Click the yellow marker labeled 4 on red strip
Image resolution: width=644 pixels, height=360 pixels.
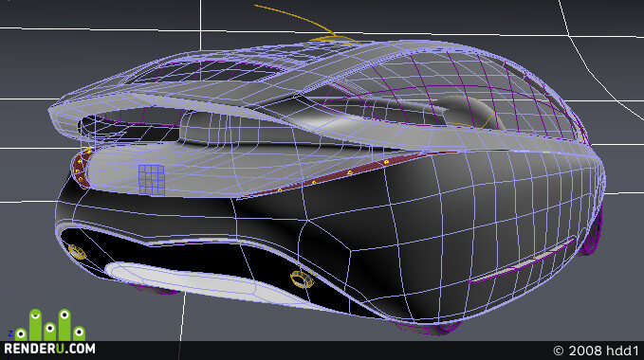click(x=350, y=173)
